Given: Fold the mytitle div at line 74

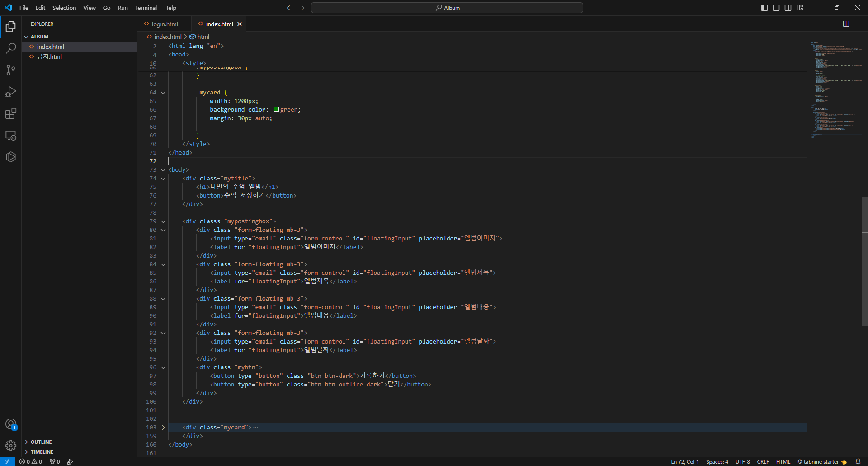Looking at the screenshot, I should (163, 179).
